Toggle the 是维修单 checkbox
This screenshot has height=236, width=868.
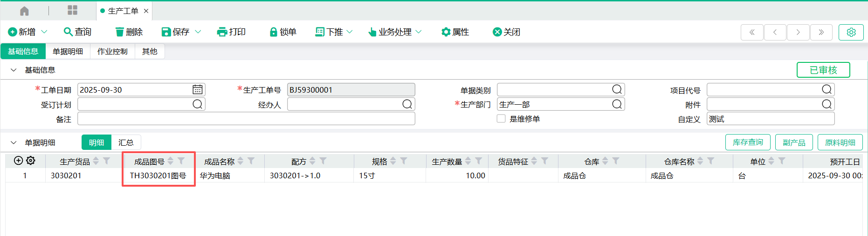(x=501, y=119)
